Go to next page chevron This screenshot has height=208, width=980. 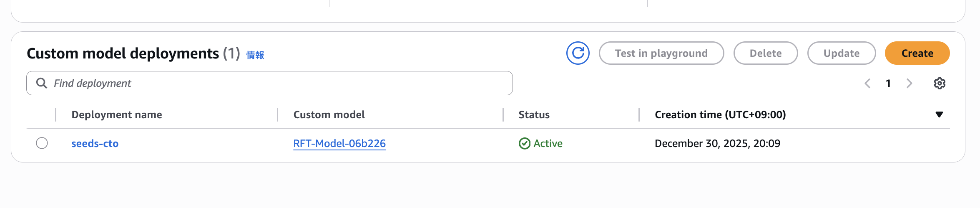909,84
